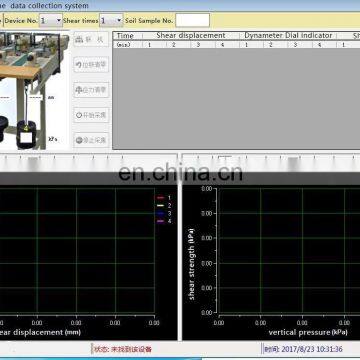Click the white value box on the hanging weight
The height and width of the screenshot is (360, 360).
(26, 137)
